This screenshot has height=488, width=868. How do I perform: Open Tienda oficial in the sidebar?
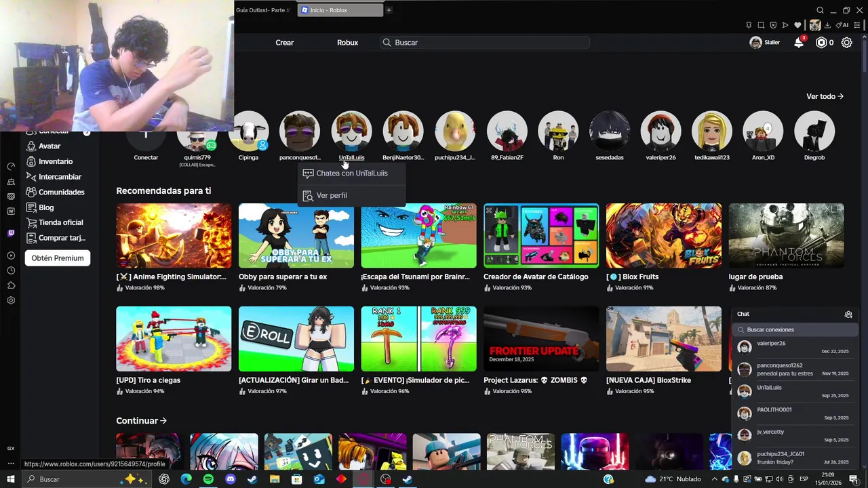(60, 222)
